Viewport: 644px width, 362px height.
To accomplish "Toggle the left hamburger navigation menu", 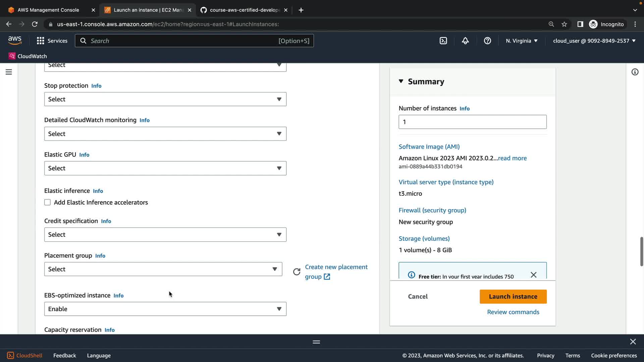I will point(9,72).
